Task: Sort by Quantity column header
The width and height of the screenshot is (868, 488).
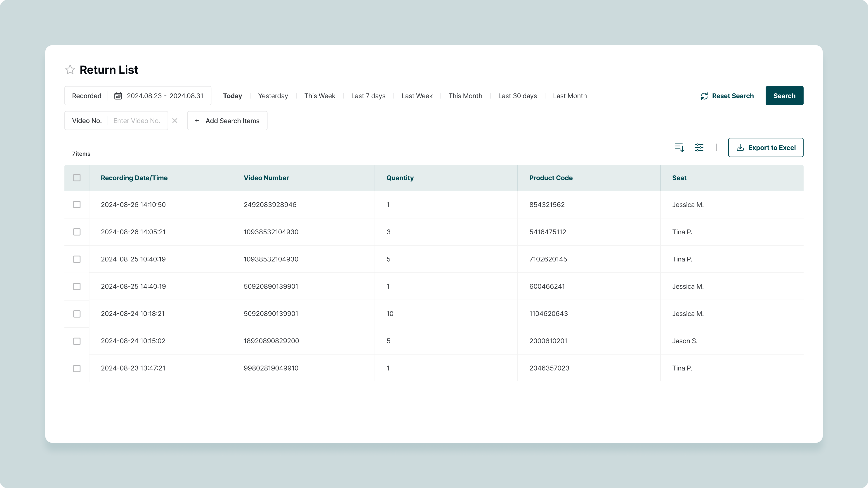Action: click(400, 178)
